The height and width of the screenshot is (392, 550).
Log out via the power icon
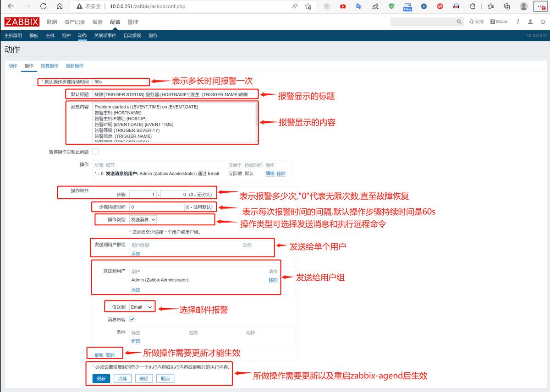[x=543, y=21]
